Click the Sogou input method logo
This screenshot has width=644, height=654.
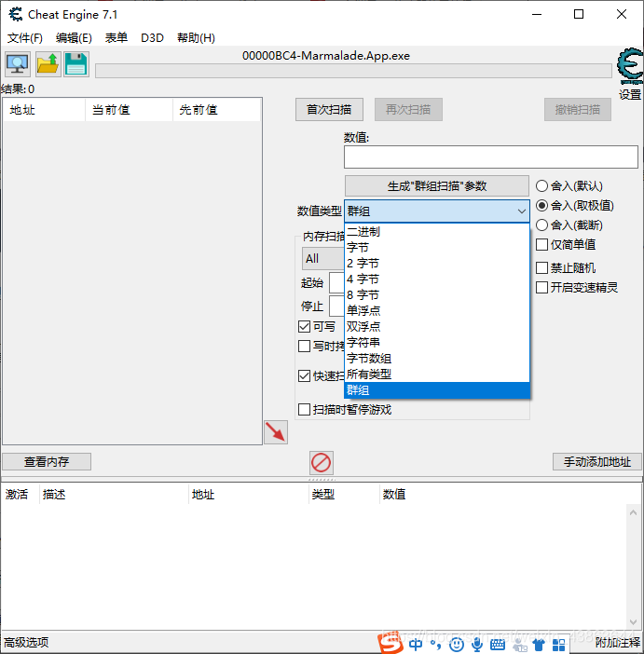pos(390,644)
